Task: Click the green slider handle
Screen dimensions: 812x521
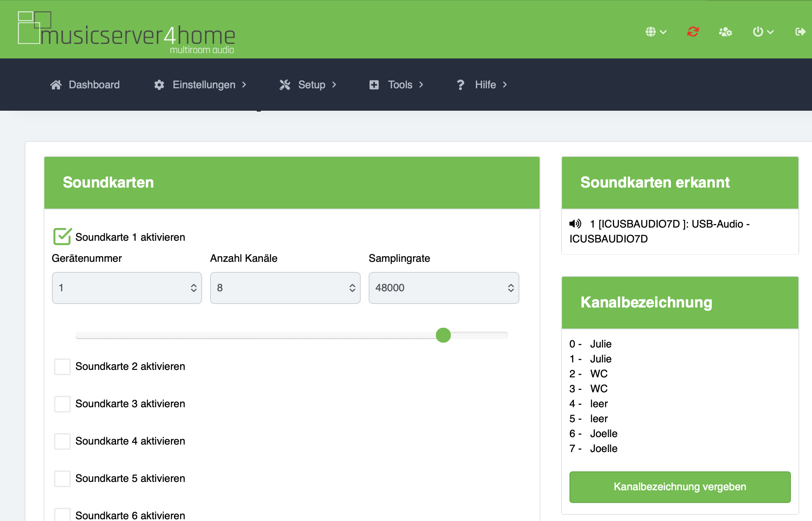Action: (x=443, y=335)
